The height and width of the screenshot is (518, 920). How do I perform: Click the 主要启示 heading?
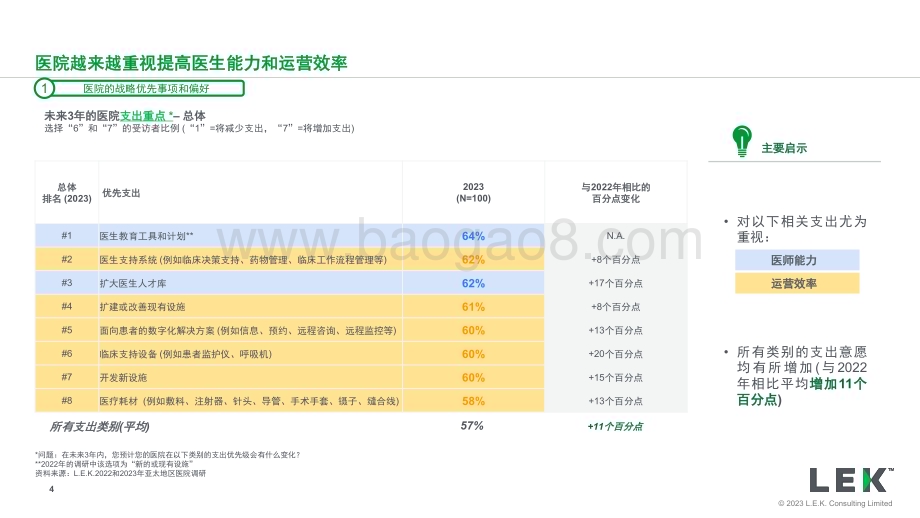coord(784,148)
